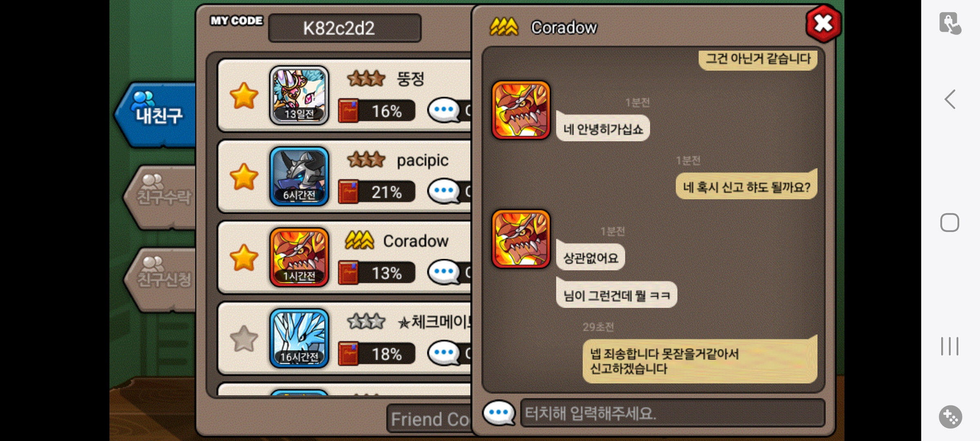Switch to the 친구수락 tab
The width and height of the screenshot is (980, 441).
(161, 197)
